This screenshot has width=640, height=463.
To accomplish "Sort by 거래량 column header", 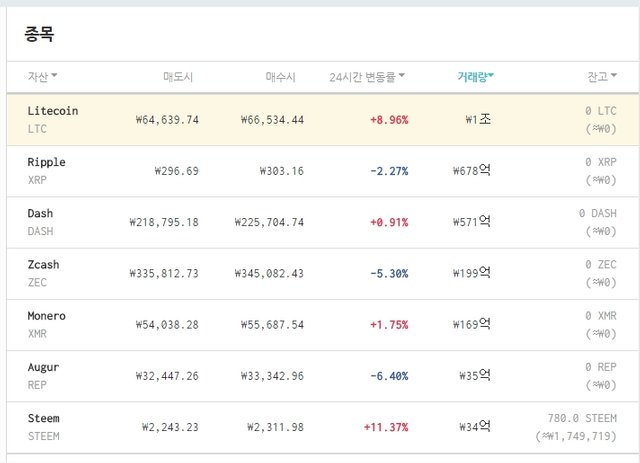I will click(x=475, y=76).
